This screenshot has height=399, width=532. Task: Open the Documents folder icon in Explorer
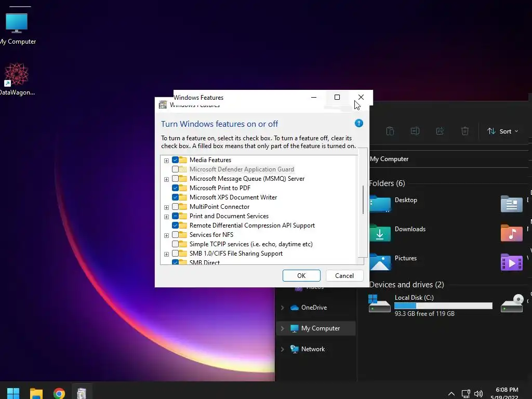(512, 204)
